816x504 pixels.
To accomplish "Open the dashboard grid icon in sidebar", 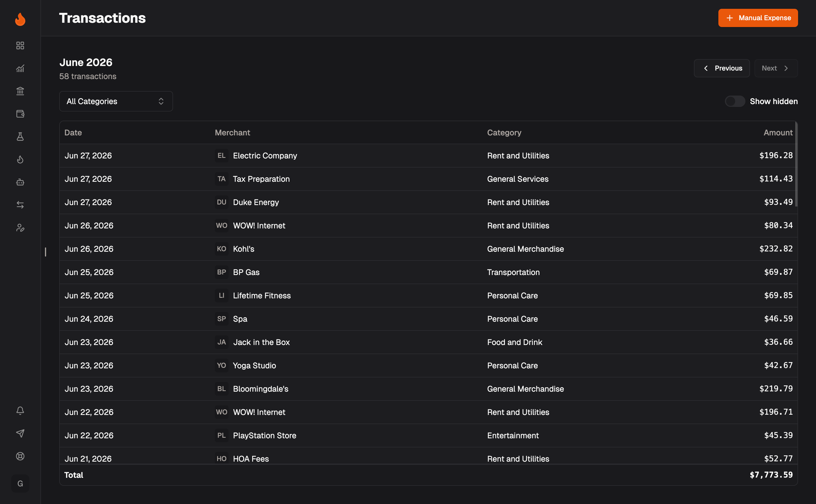I will point(20,45).
